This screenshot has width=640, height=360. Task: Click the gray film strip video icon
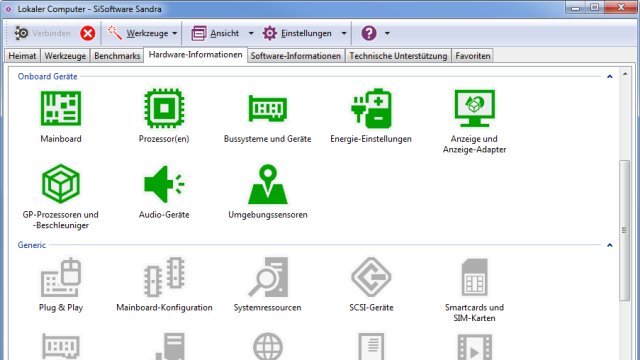coord(474,347)
